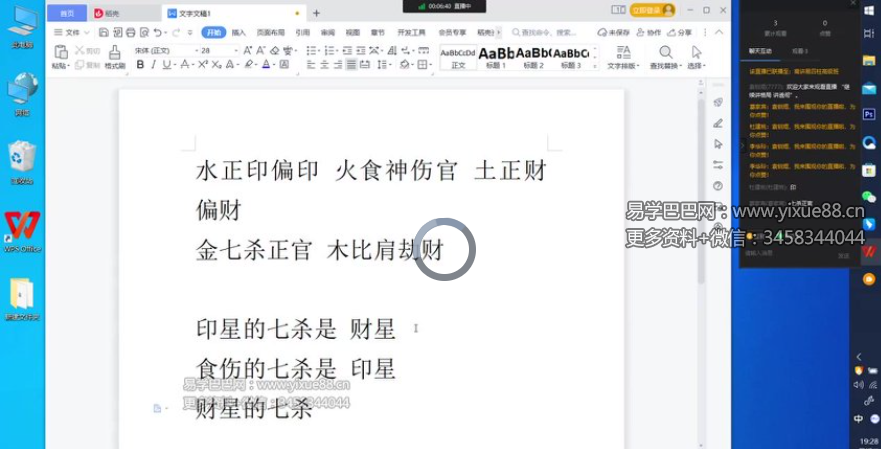Toggle Underline formatting
Viewport: 881px width, 449px height.
pyautogui.click(x=166, y=65)
